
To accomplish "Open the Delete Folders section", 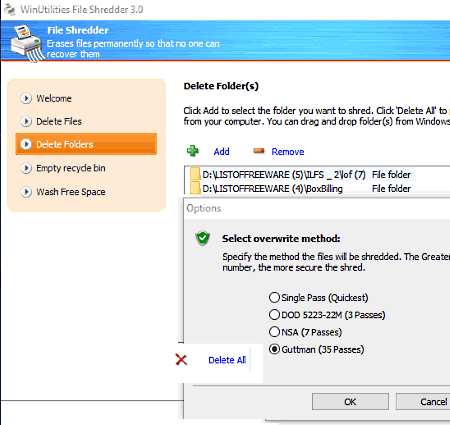I will tap(86, 144).
